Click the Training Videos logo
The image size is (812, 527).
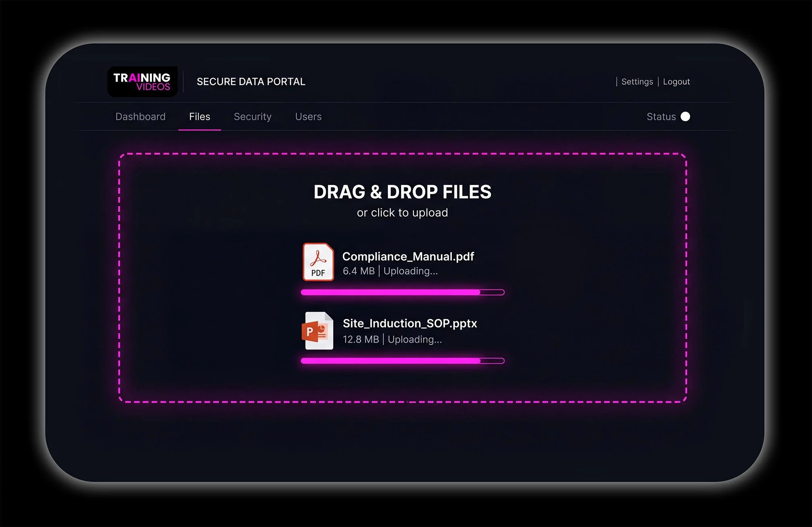tap(142, 82)
